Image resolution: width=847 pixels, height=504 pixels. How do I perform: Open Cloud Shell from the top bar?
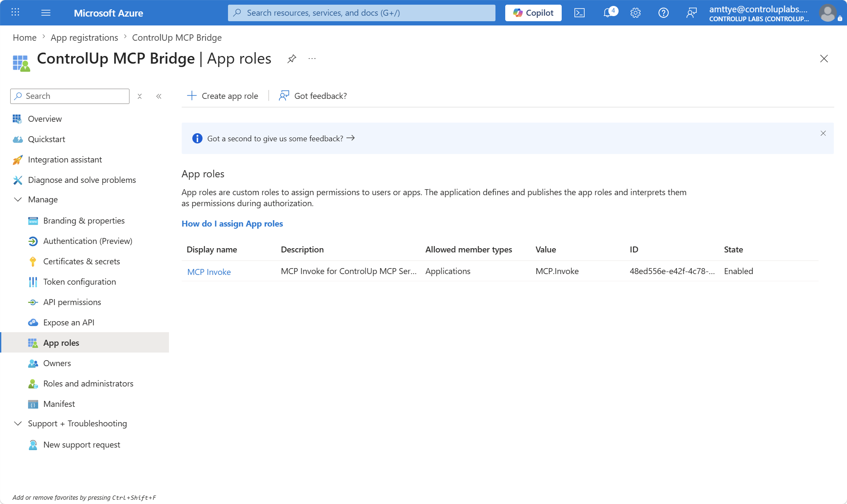coord(580,13)
